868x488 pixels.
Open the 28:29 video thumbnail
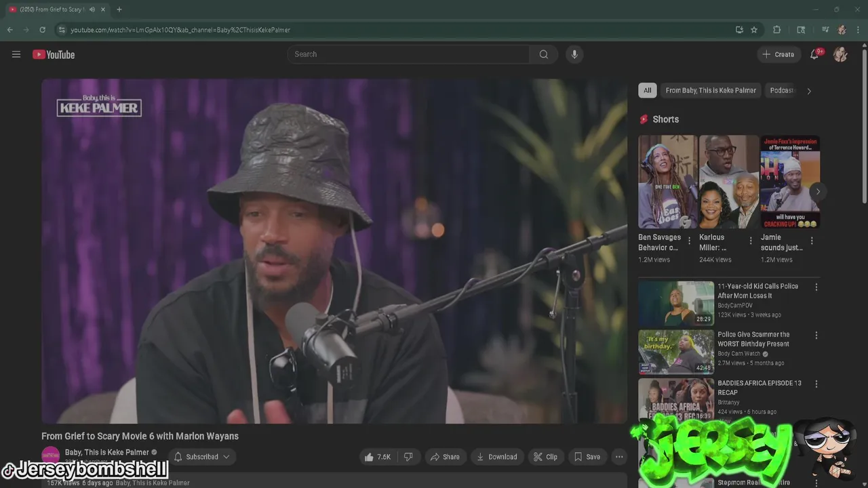pyautogui.click(x=676, y=303)
